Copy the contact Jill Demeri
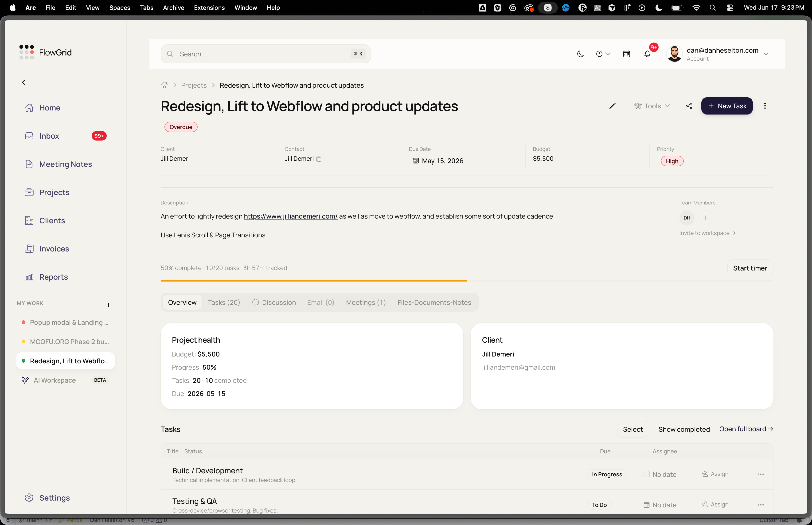Screen dimensions: 812x525 coord(319,159)
